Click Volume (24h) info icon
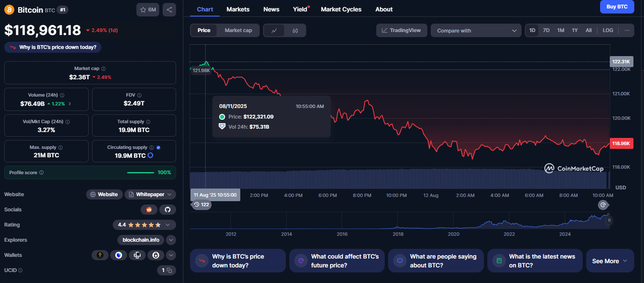This screenshot has height=283, width=644. [62, 95]
